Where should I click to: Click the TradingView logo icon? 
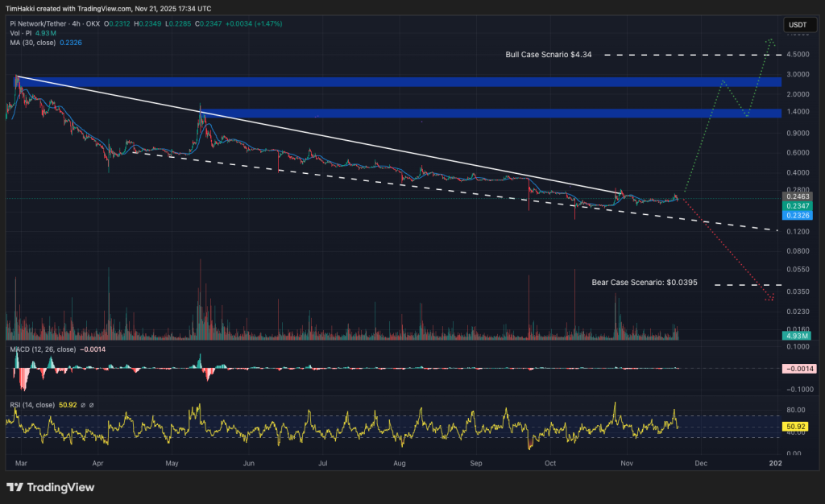pos(15,487)
